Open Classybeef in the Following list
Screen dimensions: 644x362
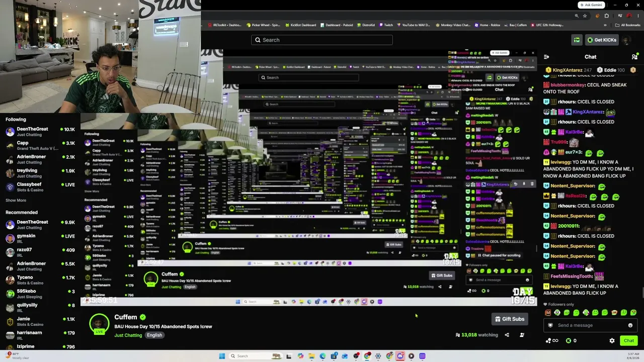pos(40,187)
